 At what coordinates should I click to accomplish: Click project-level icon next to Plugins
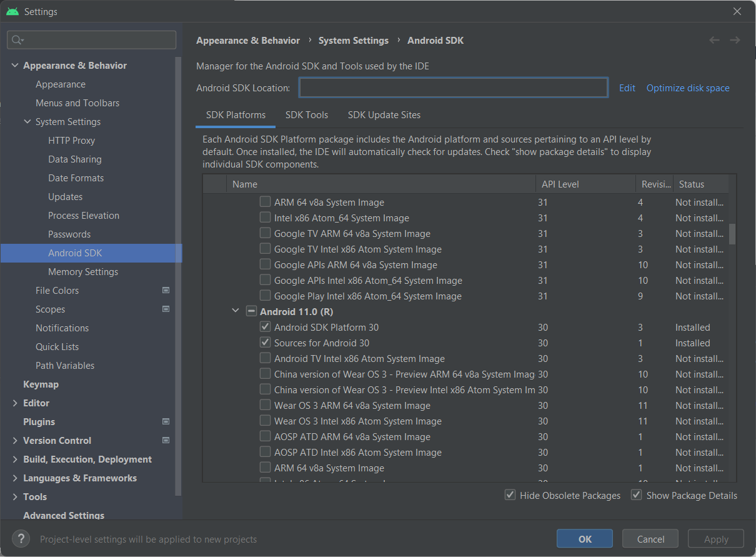point(166,421)
